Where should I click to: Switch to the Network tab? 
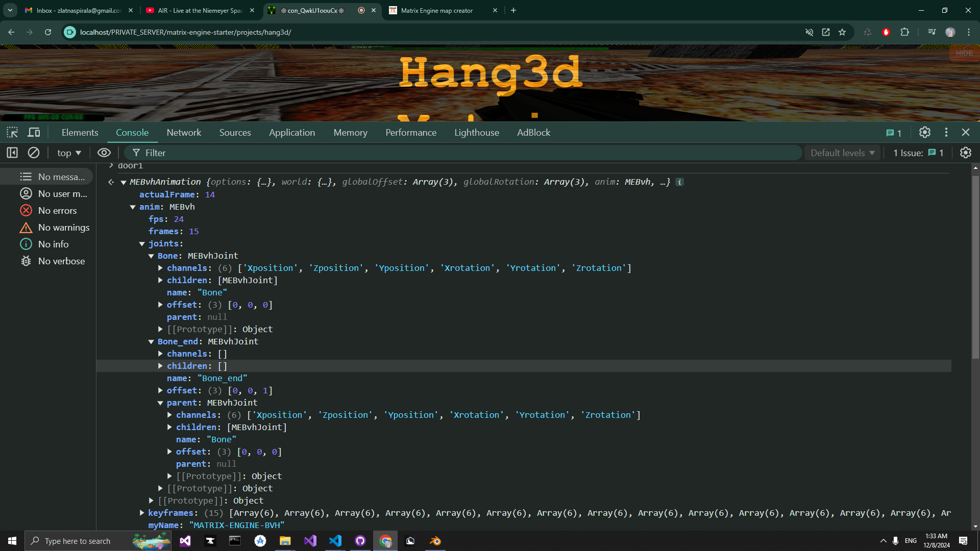184,133
